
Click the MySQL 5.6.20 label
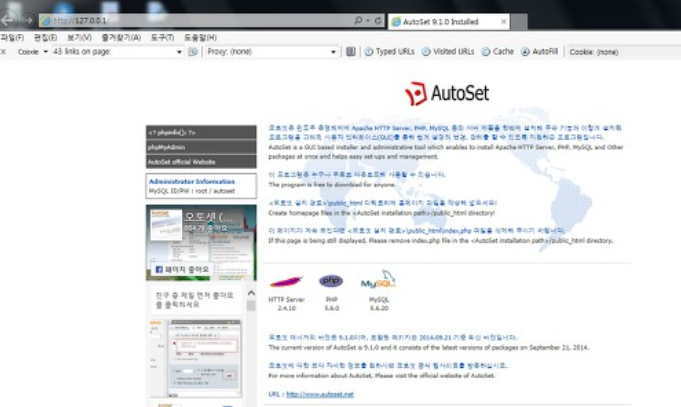pos(379,304)
